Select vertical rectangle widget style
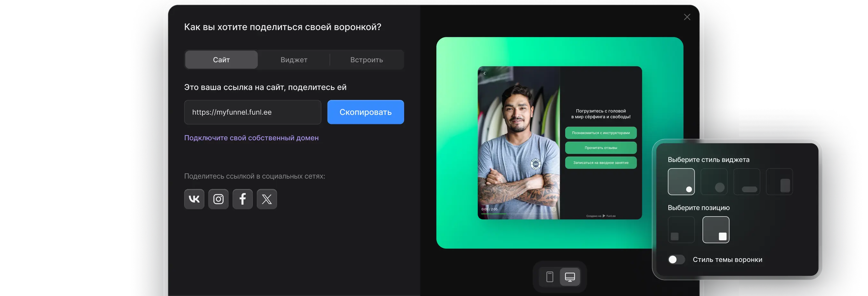 779,182
